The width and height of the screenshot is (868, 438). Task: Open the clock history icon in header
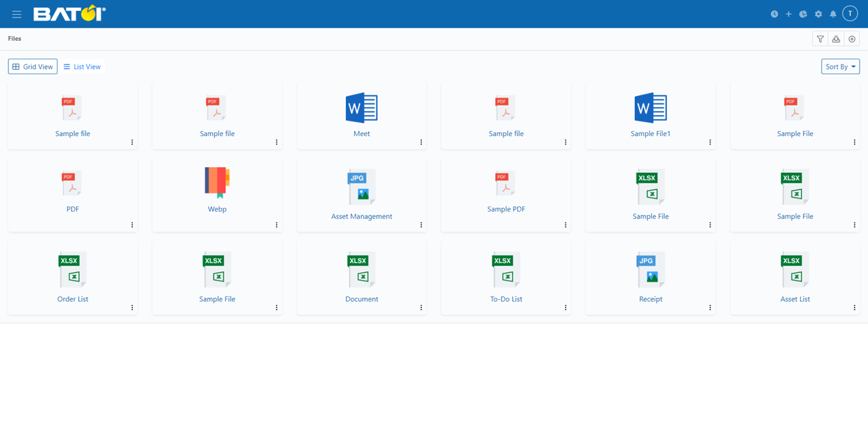click(774, 14)
